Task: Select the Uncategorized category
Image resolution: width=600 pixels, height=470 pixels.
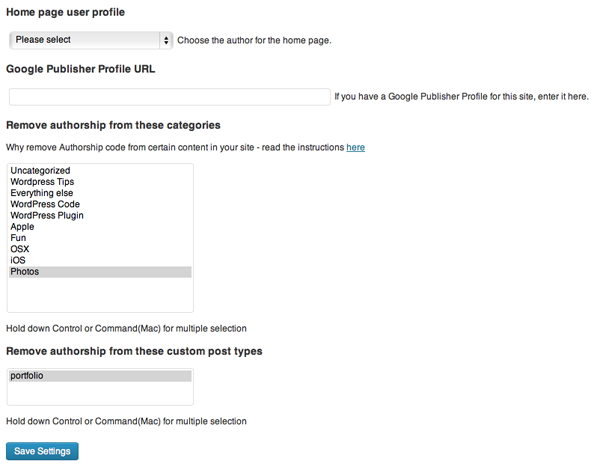Action: [40, 171]
